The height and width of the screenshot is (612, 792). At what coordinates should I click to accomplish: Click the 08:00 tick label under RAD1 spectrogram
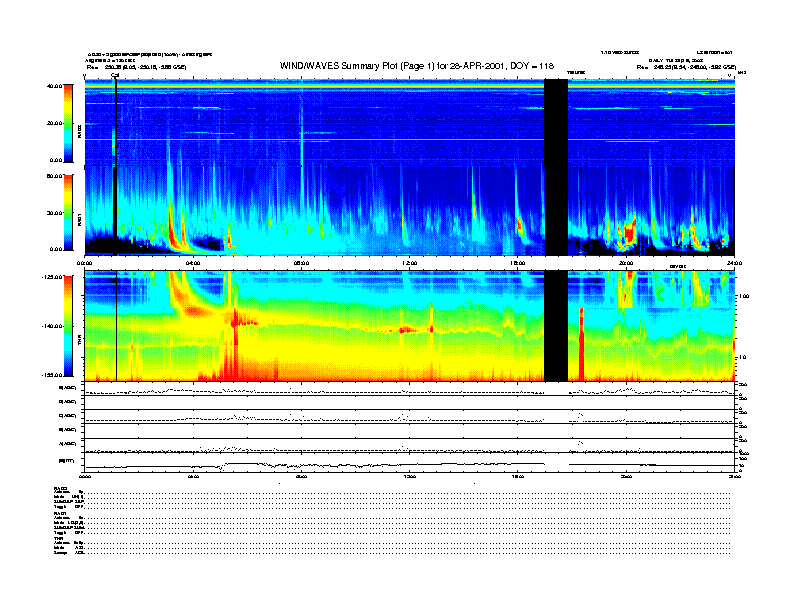(x=301, y=263)
